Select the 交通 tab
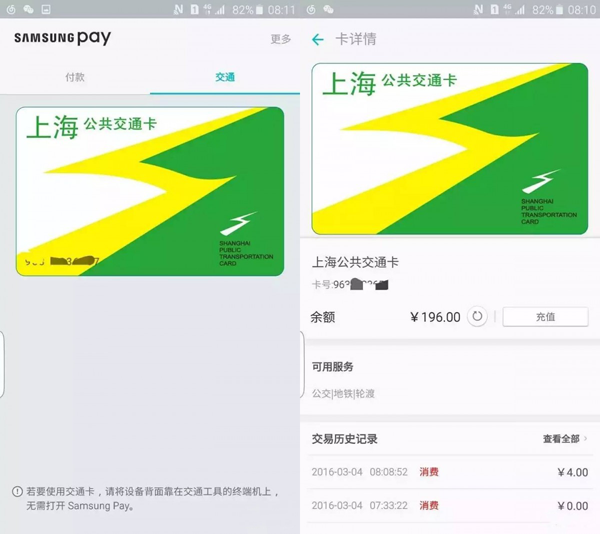This screenshot has width=600, height=534. [225, 77]
